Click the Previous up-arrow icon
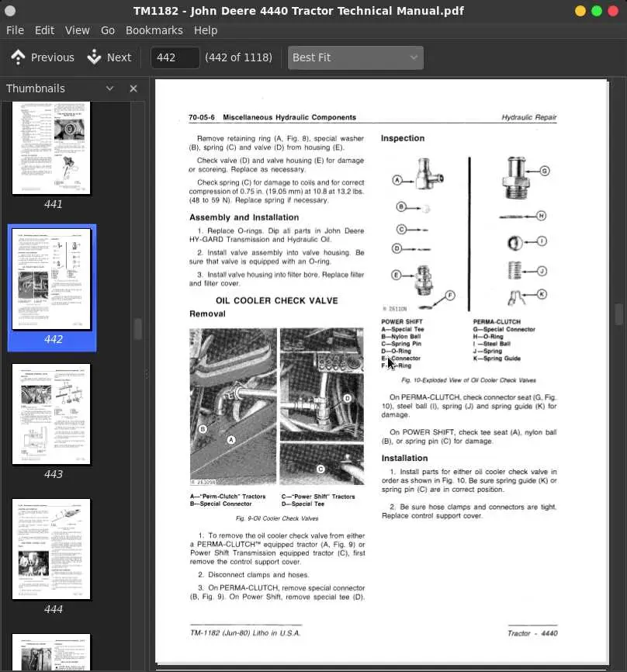Screen dimensions: 627x672 [x=18, y=57]
